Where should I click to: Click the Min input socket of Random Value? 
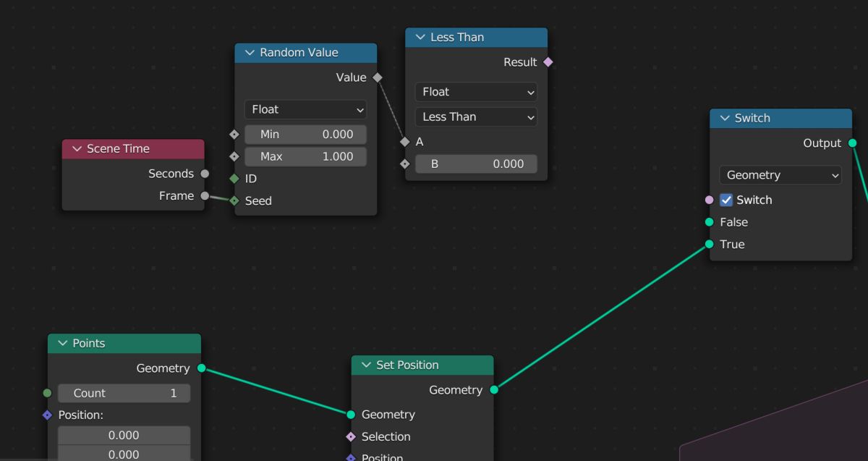pyautogui.click(x=234, y=135)
